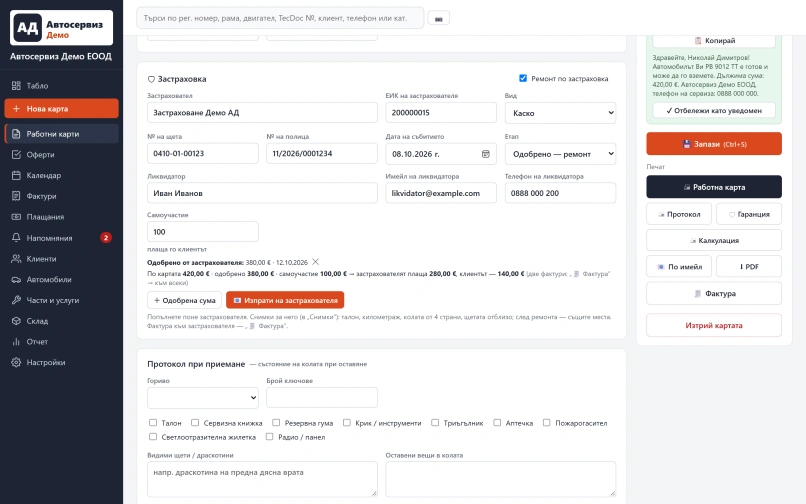Check the Пожарогасител checkbox
The height and width of the screenshot is (504, 806).
coord(546,423)
